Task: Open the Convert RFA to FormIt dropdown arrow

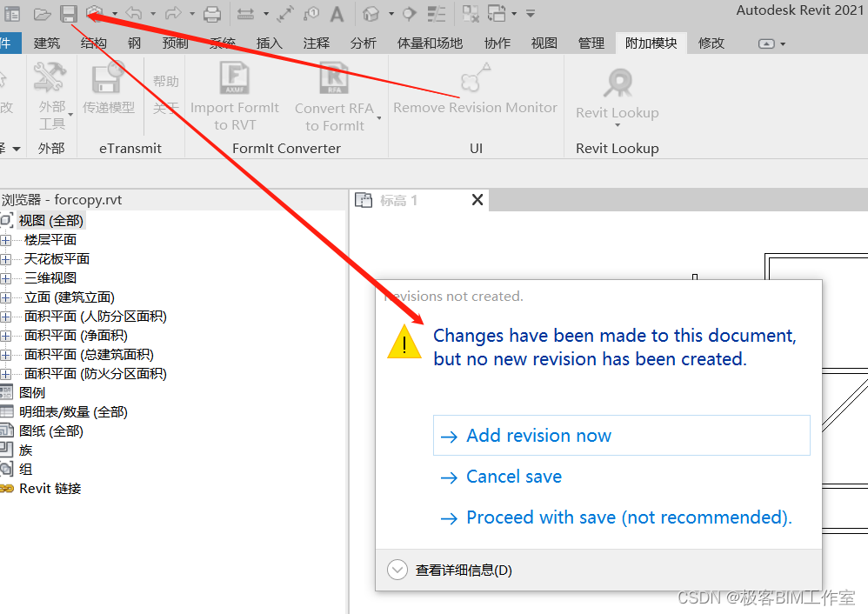Action: [x=379, y=118]
